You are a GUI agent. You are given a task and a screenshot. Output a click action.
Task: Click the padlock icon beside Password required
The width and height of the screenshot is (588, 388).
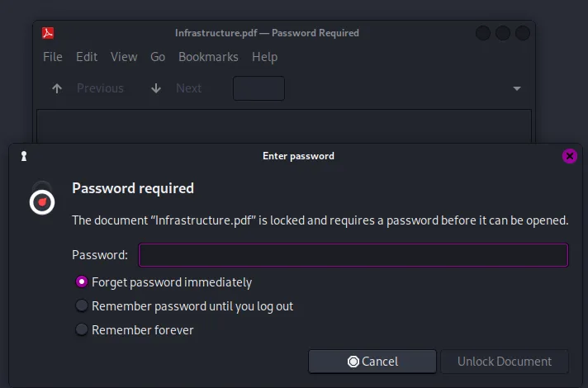pyautogui.click(x=42, y=198)
